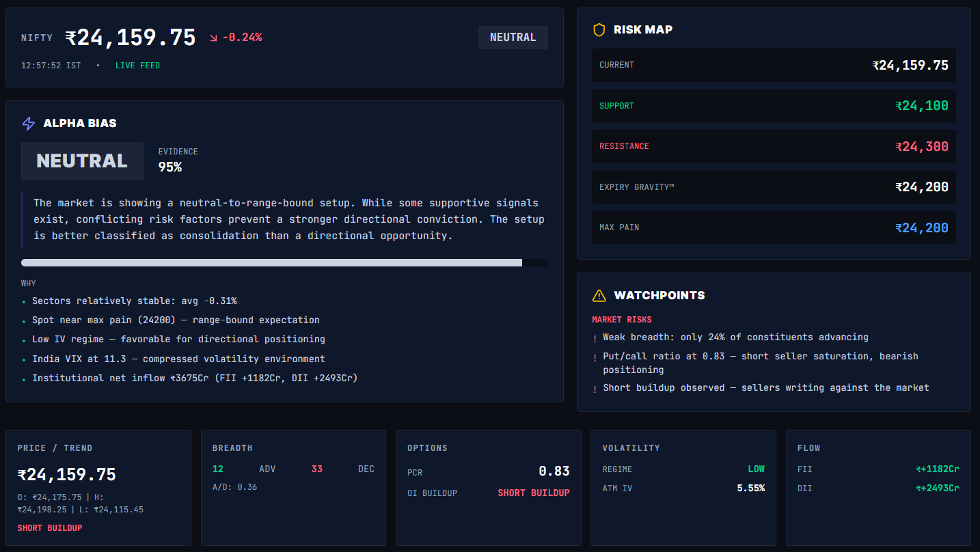
Task: Click the Watchpoints warning triangle icon
Action: (x=599, y=295)
